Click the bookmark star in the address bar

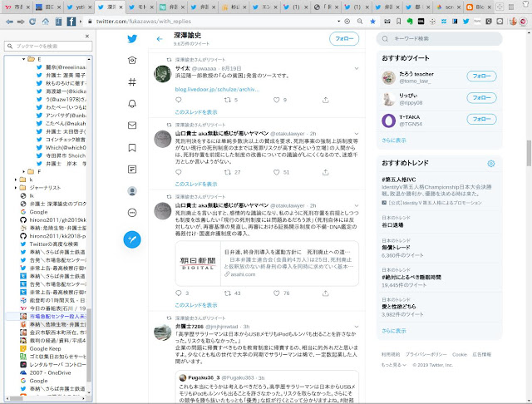click(x=372, y=22)
